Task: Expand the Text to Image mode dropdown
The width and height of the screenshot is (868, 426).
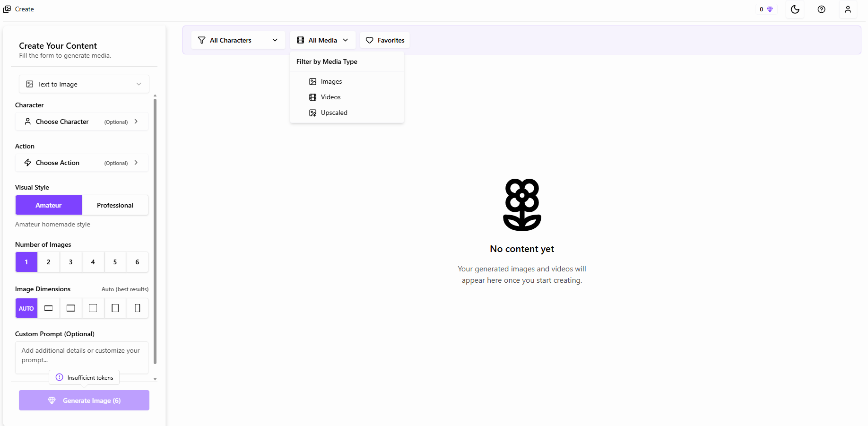Action: [x=84, y=84]
